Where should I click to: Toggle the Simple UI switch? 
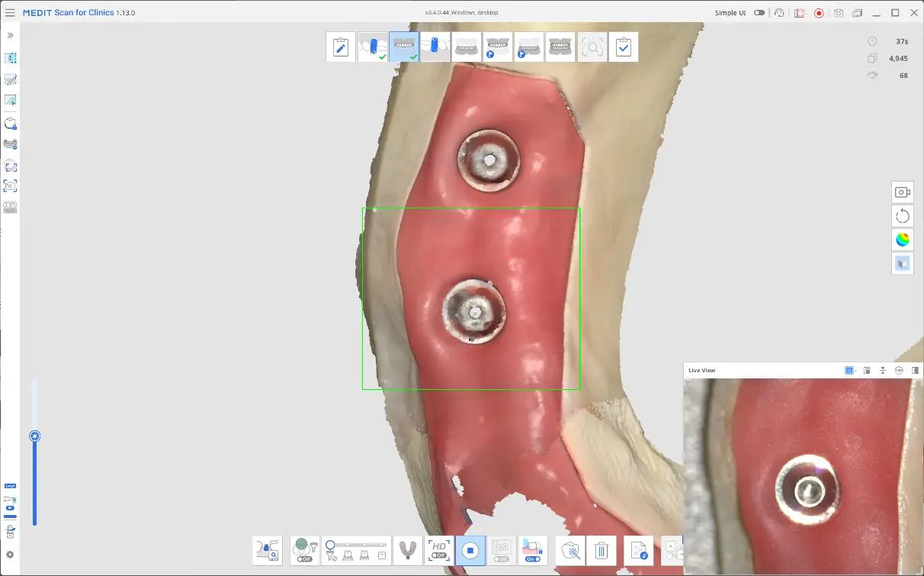click(x=759, y=13)
